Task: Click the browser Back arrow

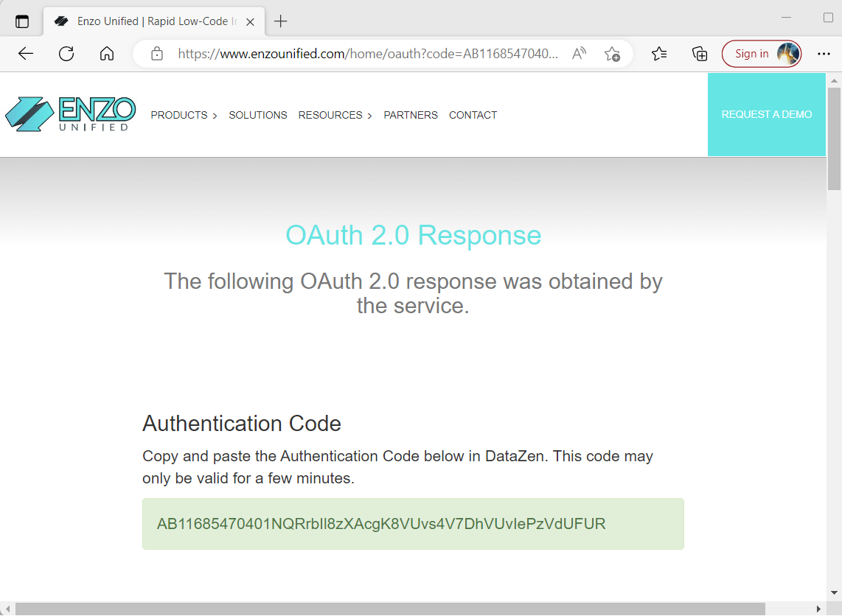Action: coord(26,53)
